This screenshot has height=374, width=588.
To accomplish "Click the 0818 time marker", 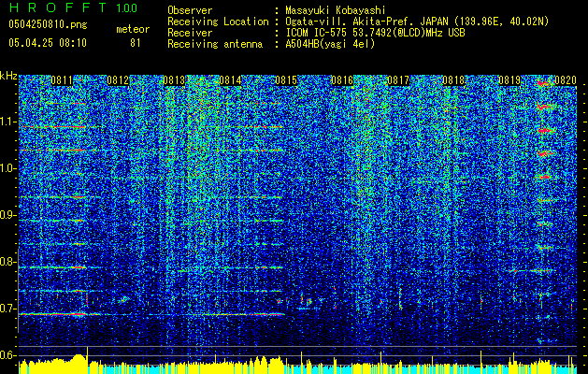I will tap(453, 79).
